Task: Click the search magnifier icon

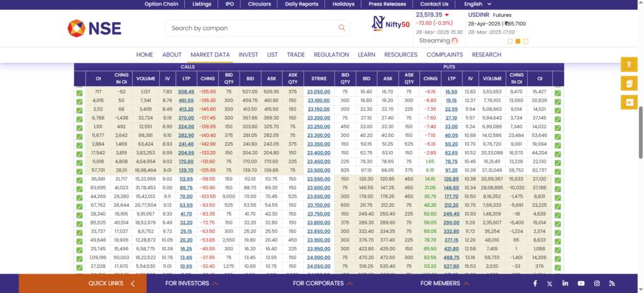Action: [x=341, y=28]
